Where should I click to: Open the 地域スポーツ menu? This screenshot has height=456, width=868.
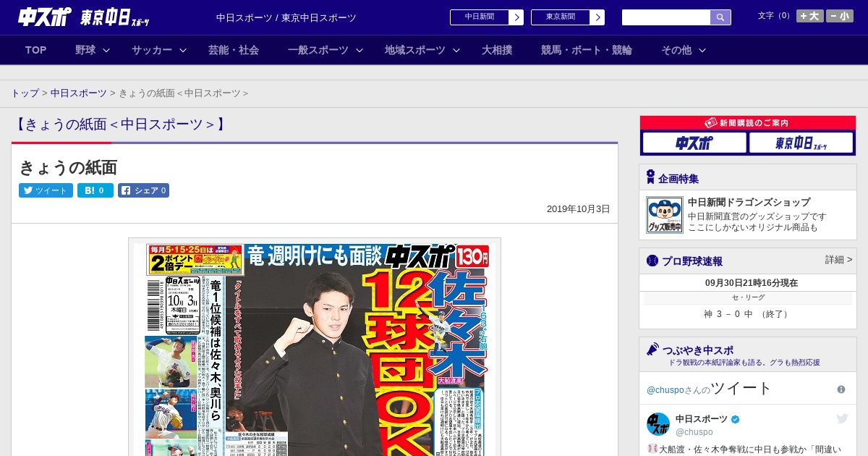click(415, 50)
